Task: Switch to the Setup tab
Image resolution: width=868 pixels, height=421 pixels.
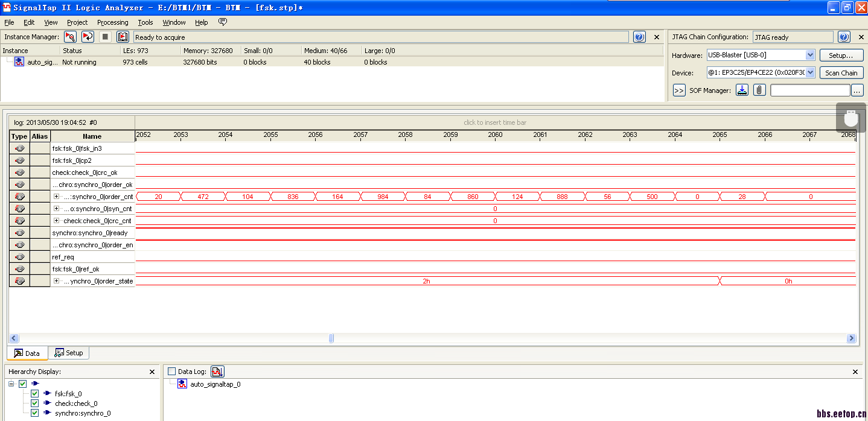Action: (68, 353)
